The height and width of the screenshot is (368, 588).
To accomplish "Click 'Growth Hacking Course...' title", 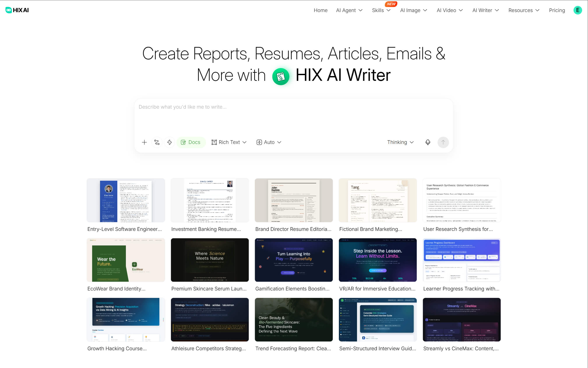I will (117, 349).
